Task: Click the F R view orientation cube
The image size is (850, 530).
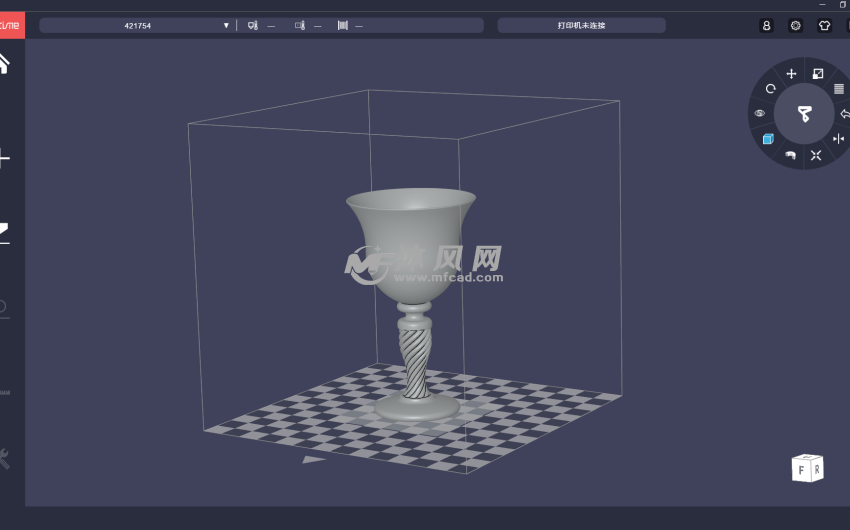Action: coord(806,467)
